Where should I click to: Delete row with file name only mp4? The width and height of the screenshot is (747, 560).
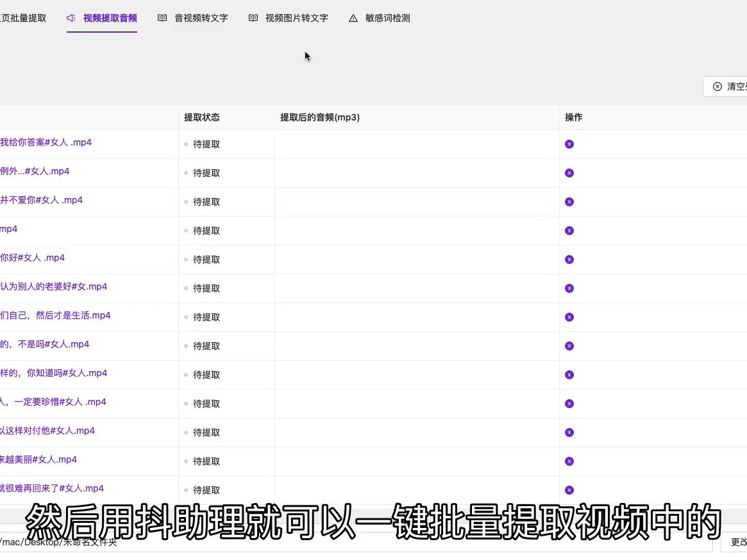point(569,231)
